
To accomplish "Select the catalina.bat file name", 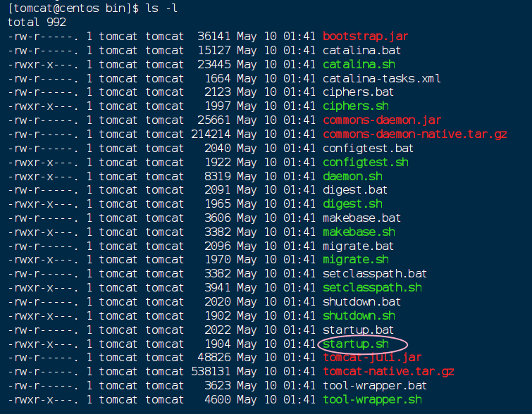I will click(361, 51).
